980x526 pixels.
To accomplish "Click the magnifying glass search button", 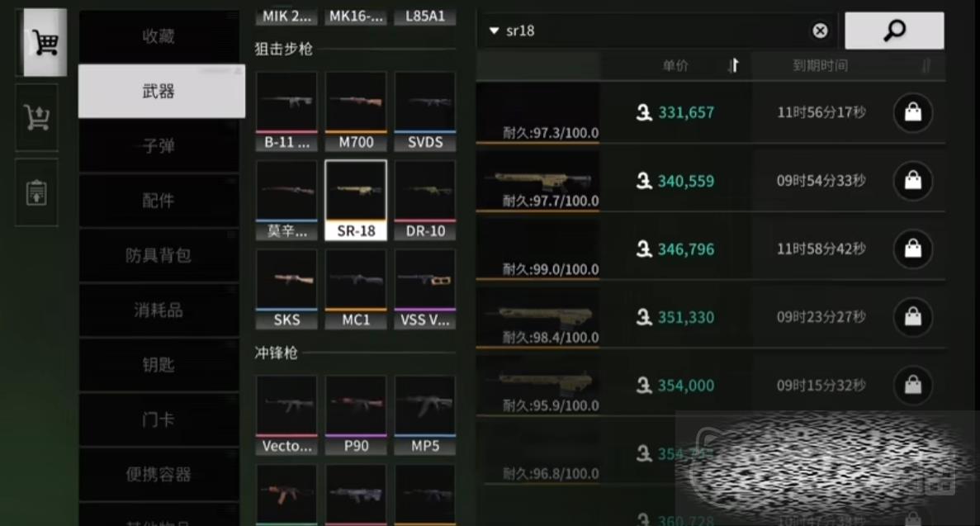I will click(894, 31).
